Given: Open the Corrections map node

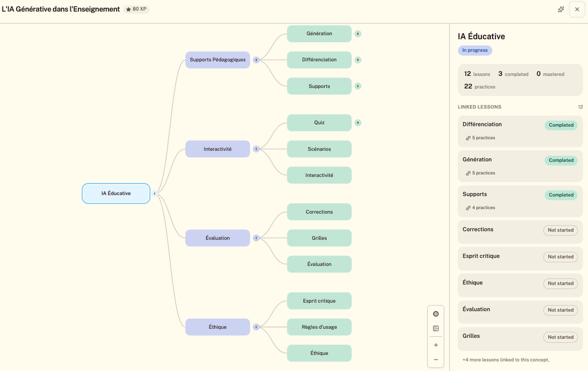Looking at the screenshot, I should (x=319, y=212).
